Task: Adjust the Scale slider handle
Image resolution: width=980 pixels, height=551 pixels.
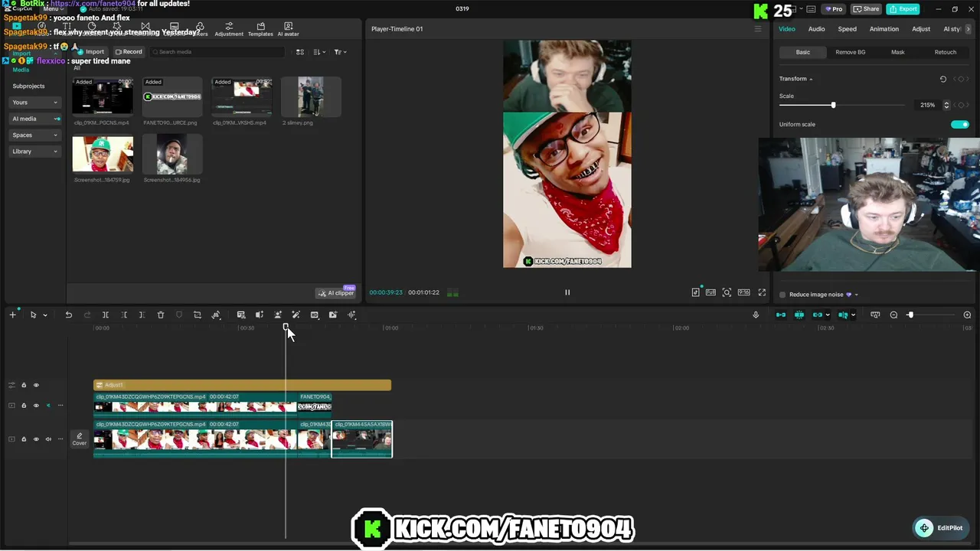Action: click(833, 105)
